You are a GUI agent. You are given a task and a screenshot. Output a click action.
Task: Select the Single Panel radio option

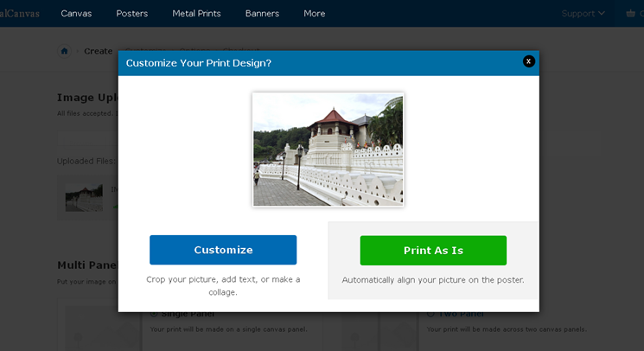tap(154, 314)
